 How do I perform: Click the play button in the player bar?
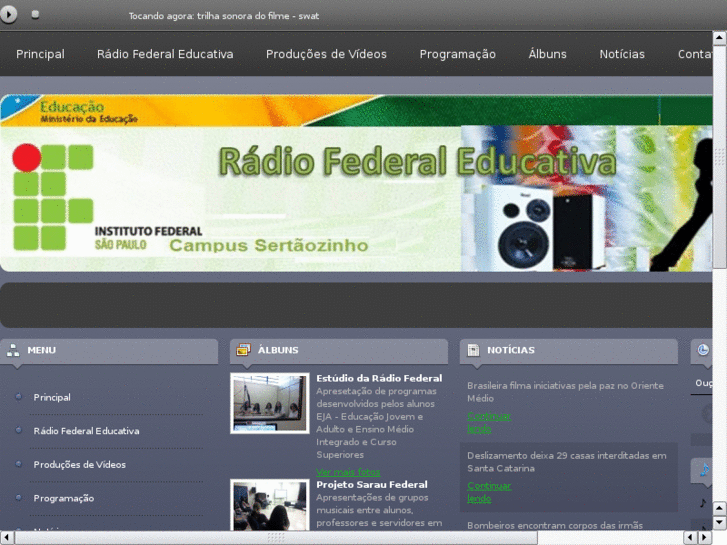(8, 14)
